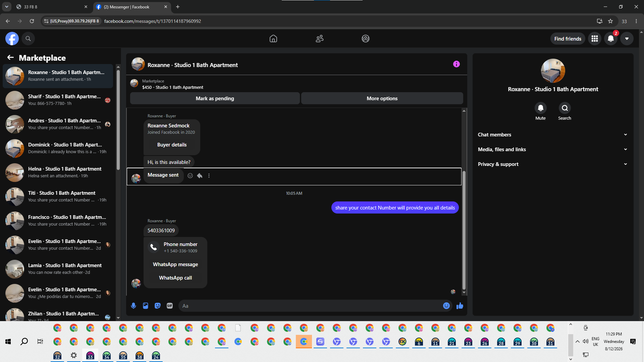Open Facebook search magnifier icon

point(28,39)
